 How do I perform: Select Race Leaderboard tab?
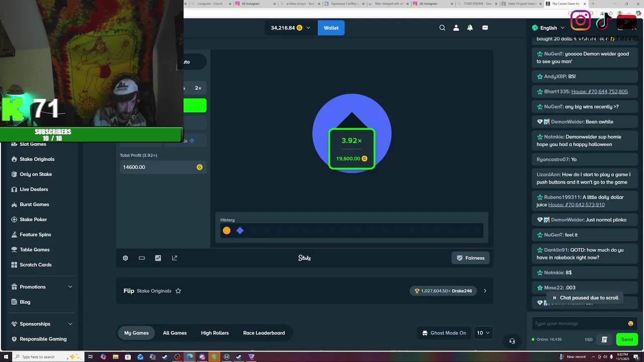pyautogui.click(x=264, y=333)
